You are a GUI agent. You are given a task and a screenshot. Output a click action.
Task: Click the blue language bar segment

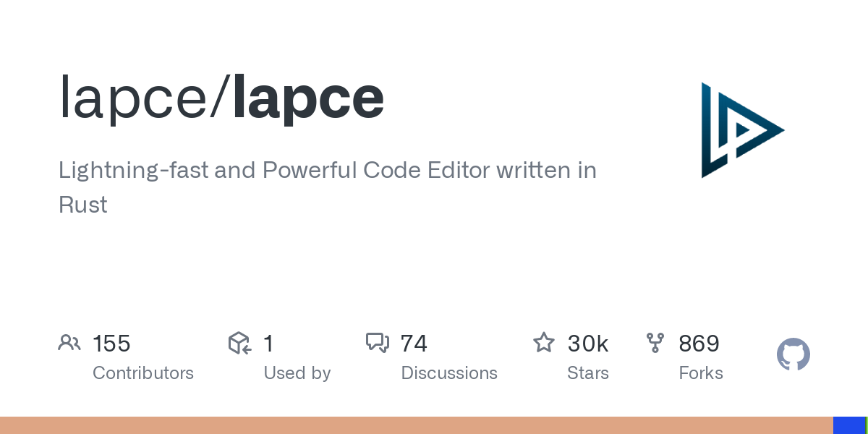tap(849, 425)
